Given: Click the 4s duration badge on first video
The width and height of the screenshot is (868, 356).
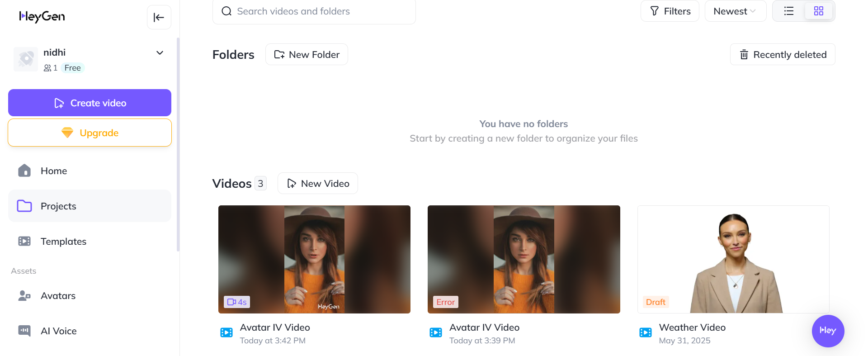Looking at the screenshot, I should [237, 302].
